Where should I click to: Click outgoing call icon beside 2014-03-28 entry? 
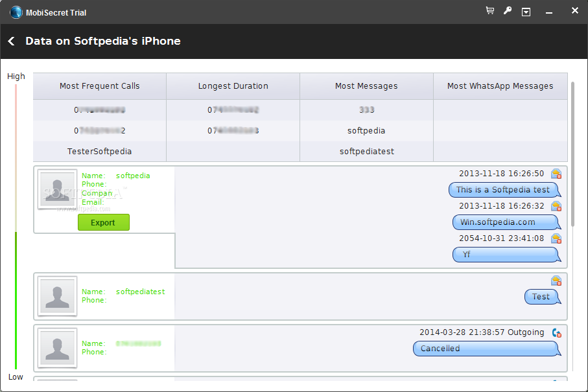coord(556,333)
